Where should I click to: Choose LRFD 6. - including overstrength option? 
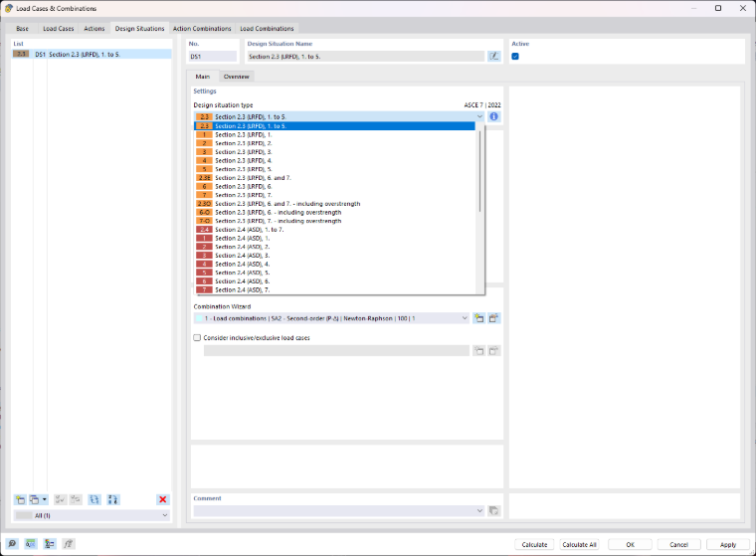click(x=335, y=212)
